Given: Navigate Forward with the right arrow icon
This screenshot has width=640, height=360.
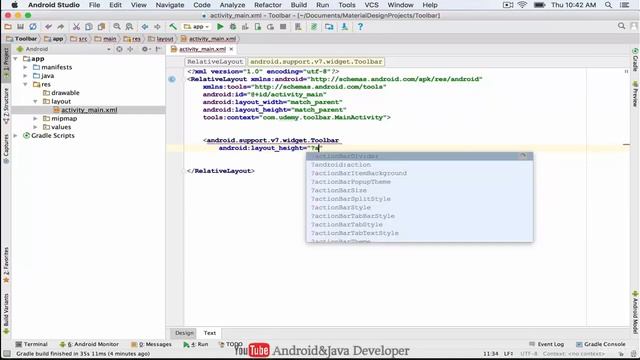Looking at the screenshot, I should pos(157,27).
